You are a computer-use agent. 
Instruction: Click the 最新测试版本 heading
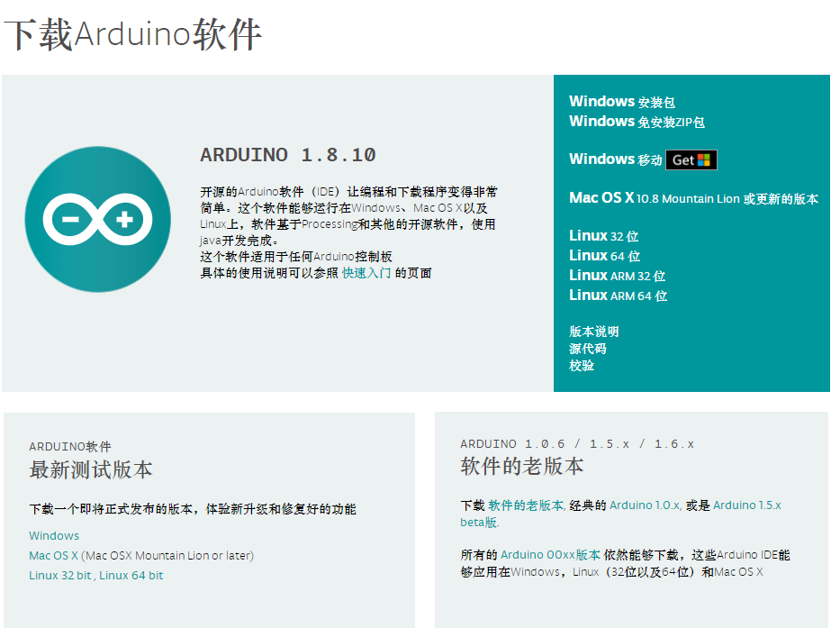(91, 469)
